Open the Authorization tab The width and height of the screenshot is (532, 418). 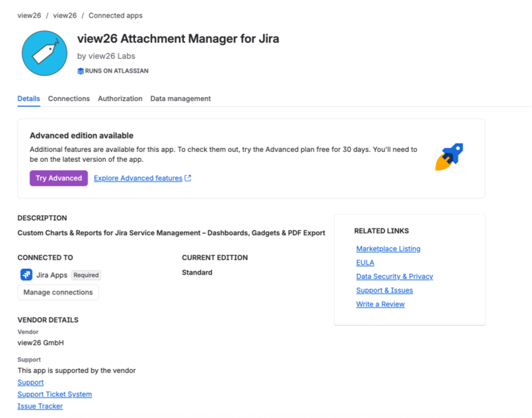[x=120, y=98]
